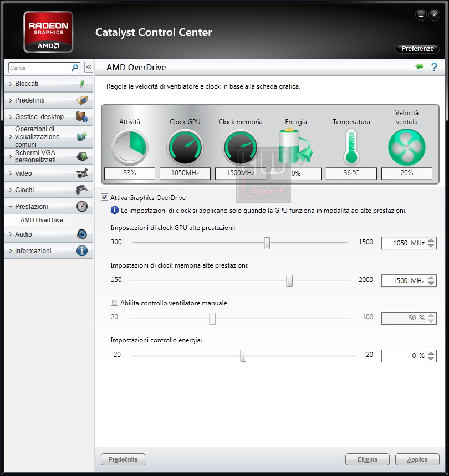This screenshot has width=449, height=476.
Task: Click the Attività pie gauge
Action: click(x=130, y=147)
